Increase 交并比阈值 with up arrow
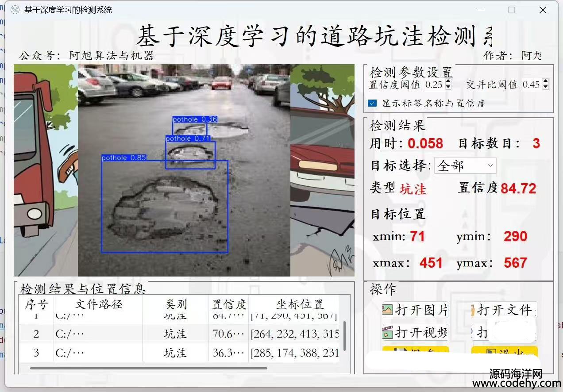Viewport: 563px width, 392px height. pyautogui.click(x=545, y=82)
